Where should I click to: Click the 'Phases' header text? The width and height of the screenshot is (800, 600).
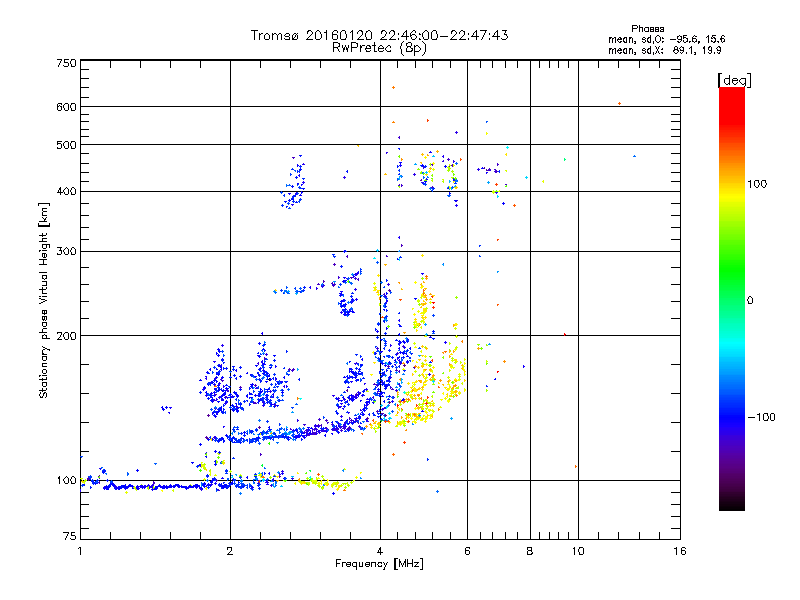pos(647,29)
